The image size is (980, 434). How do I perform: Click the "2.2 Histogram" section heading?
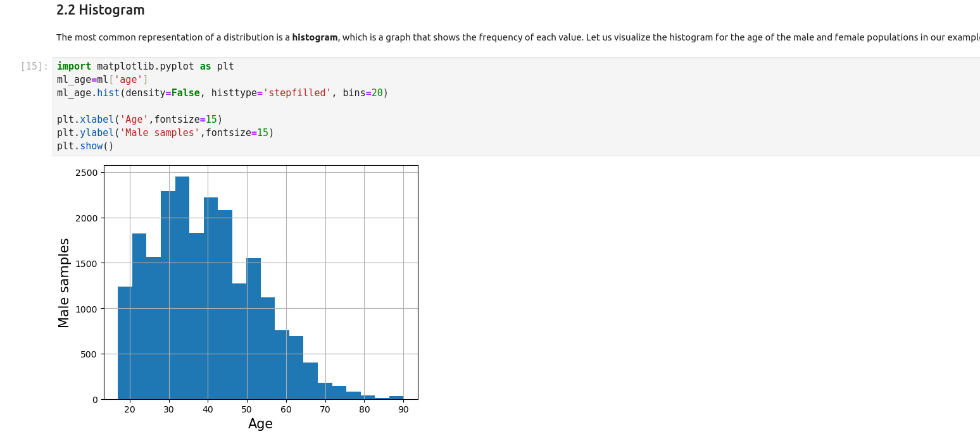pyautogui.click(x=100, y=10)
